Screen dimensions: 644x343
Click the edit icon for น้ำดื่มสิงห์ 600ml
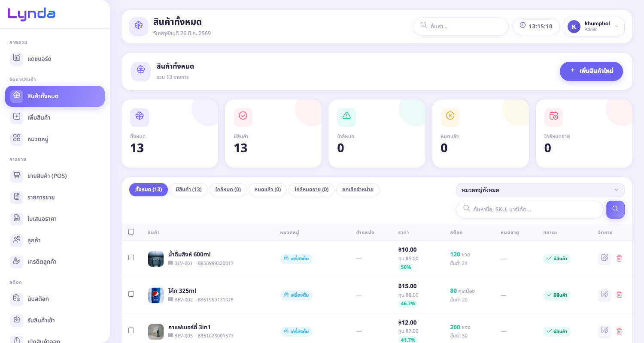(x=605, y=258)
